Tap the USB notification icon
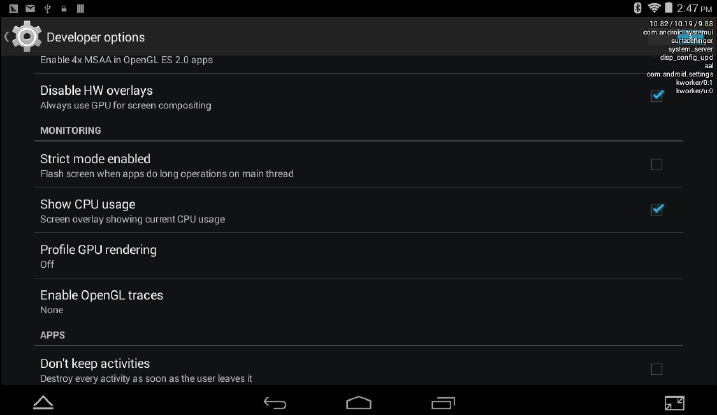Screen dimensions: 717x415 click(47, 8)
